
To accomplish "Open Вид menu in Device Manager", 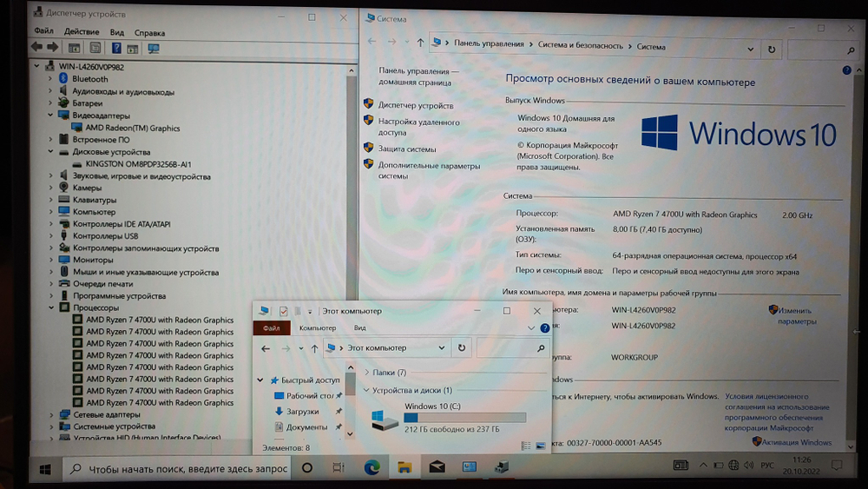I will click(117, 32).
